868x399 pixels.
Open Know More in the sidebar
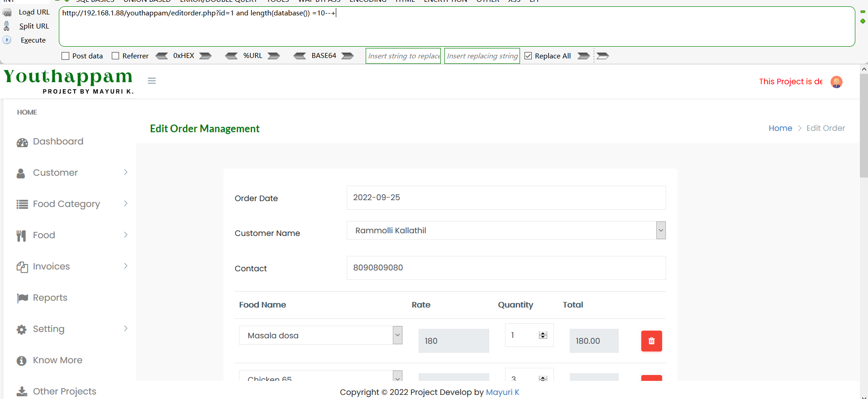[x=57, y=360]
